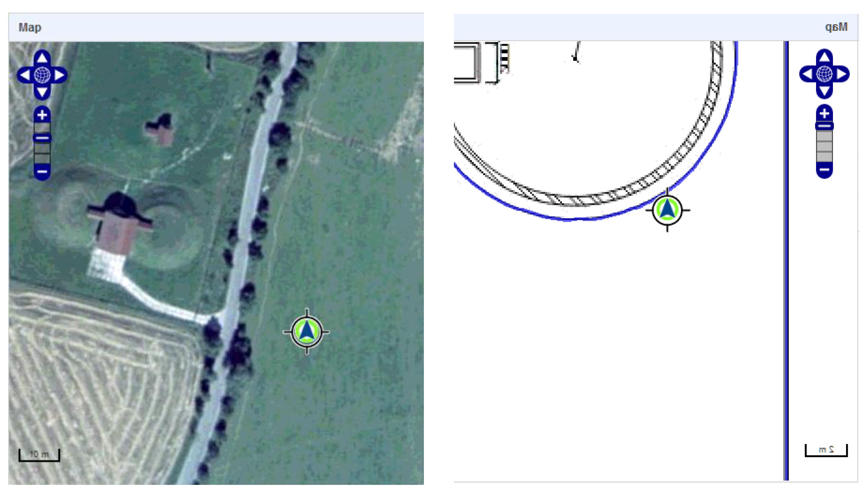868x496 pixels.
Task: Zoom out on the floor plan map
Action: point(824,170)
